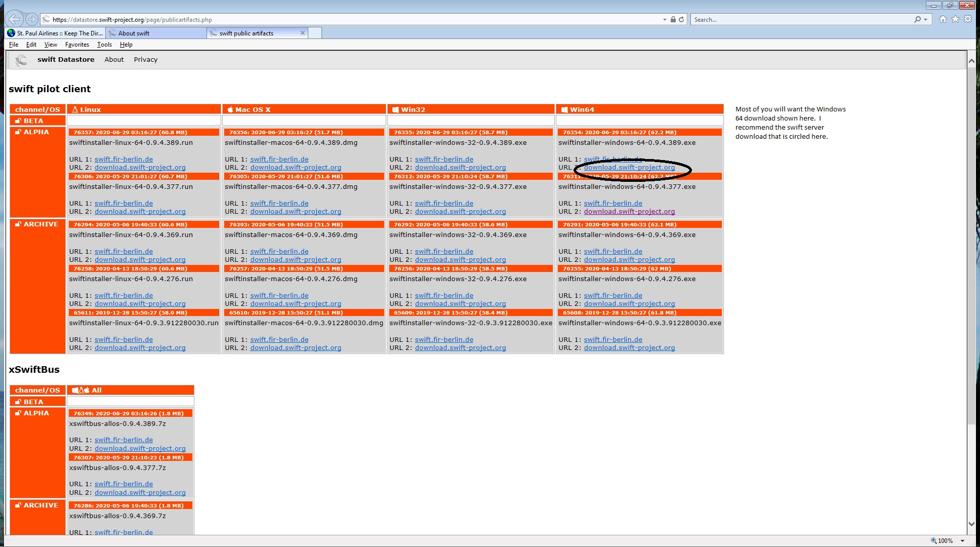Switch to the About swift tab
Viewport: 980px width, 547px height.
tap(156, 33)
